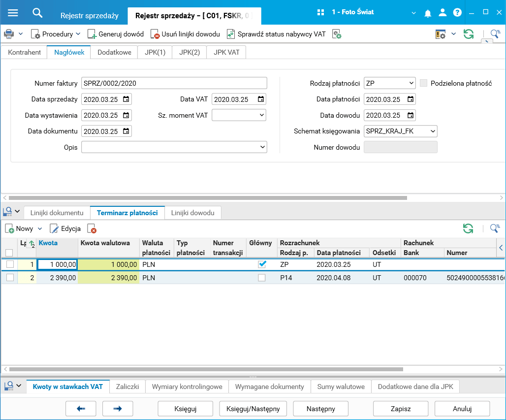Toggle the select-all checkbox in grid header
506x420 pixels.
pos(9,253)
